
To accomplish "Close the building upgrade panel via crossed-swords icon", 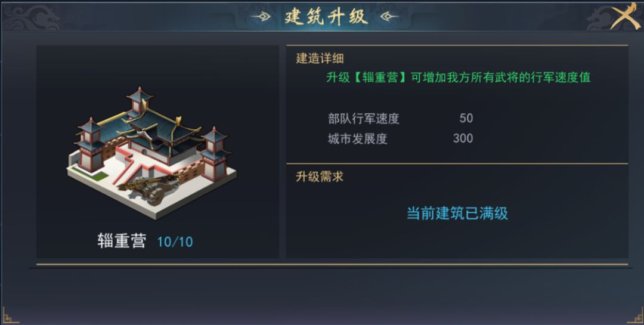I will (626, 16).
